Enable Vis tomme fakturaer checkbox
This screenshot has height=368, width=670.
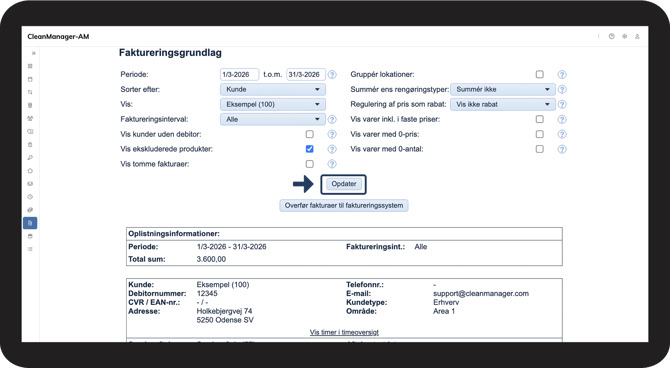click(x=310, y=164)
